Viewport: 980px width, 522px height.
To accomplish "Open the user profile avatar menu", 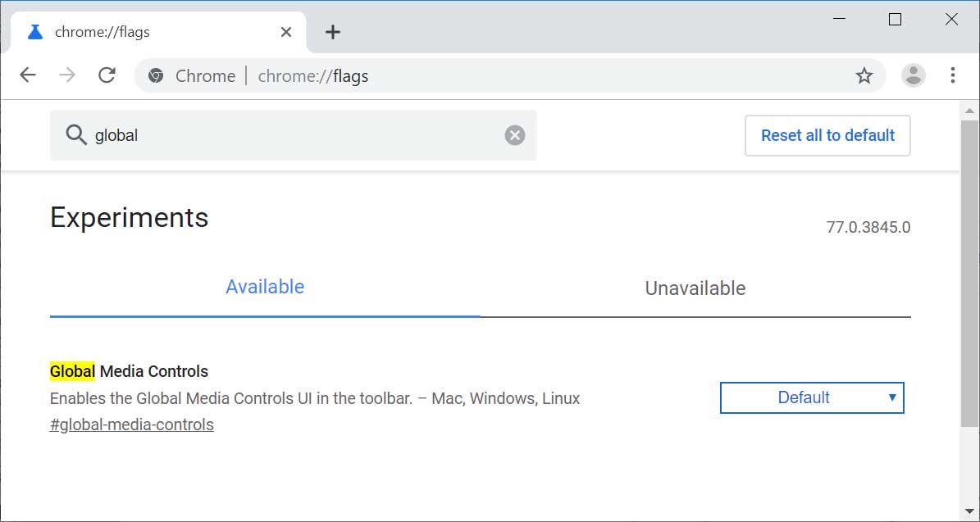I will 913,75.
